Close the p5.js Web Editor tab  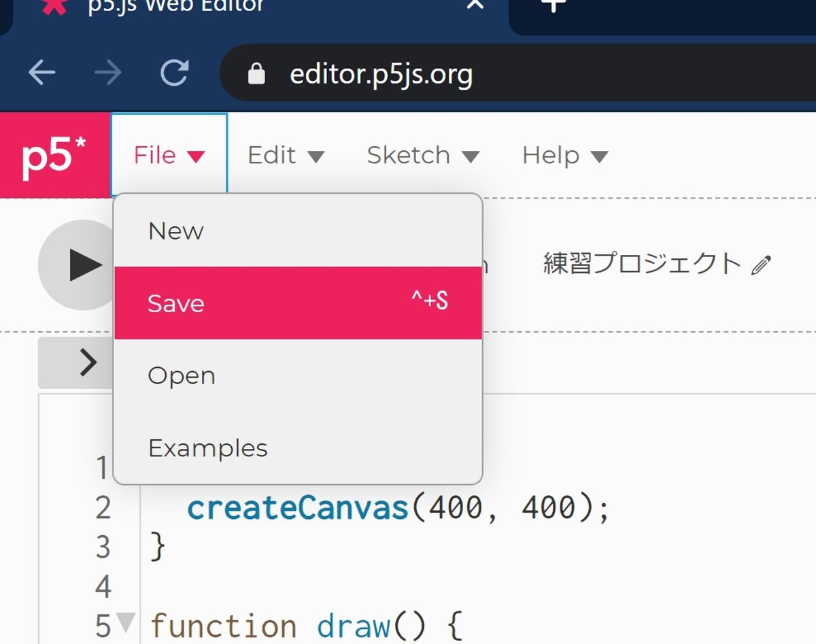pos(476,4)
